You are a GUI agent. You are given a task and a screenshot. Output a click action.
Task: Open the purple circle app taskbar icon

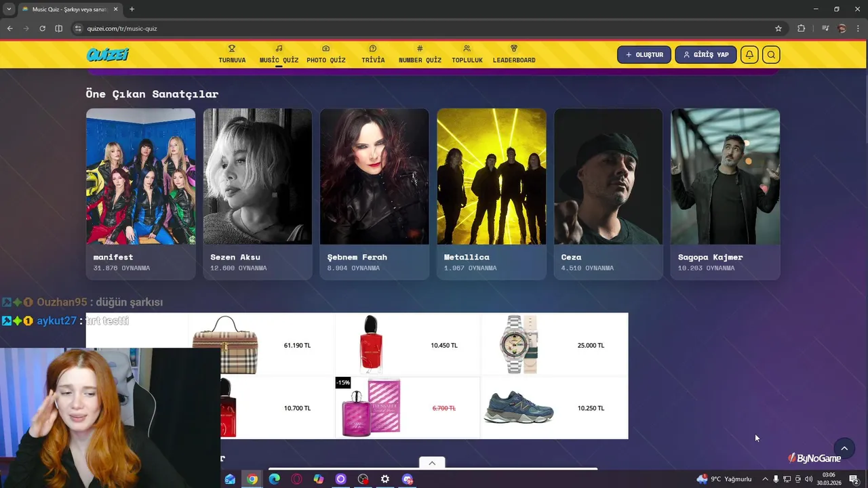click(340, 479)
